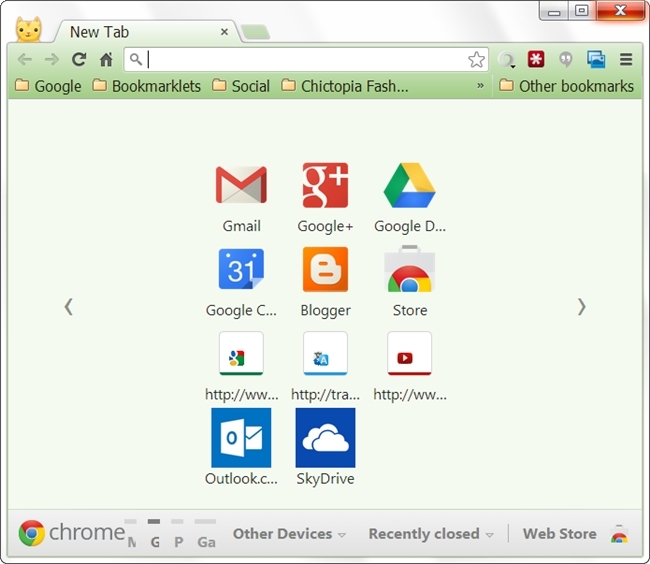Launch the Outlook.com app
The height and width of the screenshot is (564, 650).
coord(241,438)
